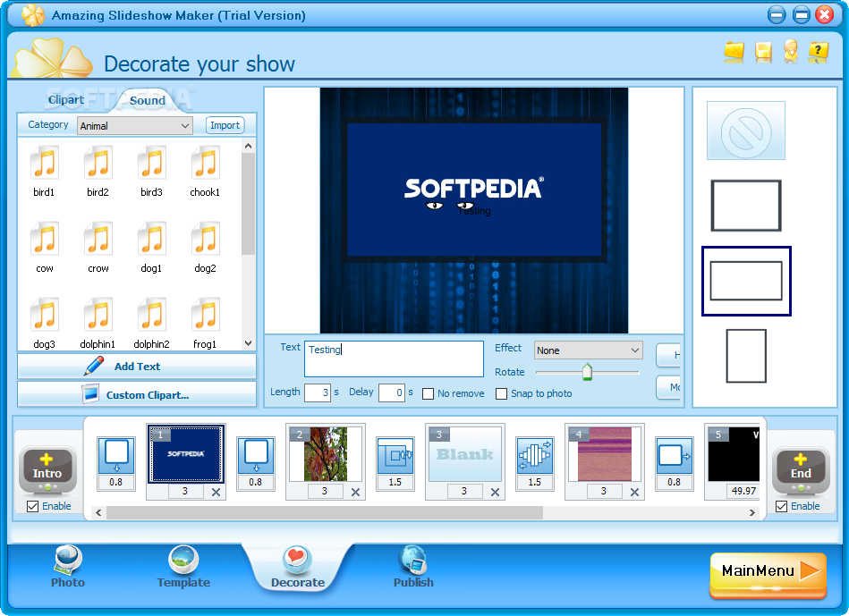849x616 pixels.
Task: Select slide 4 purple texture thumbnail
Action: (604, 453)
